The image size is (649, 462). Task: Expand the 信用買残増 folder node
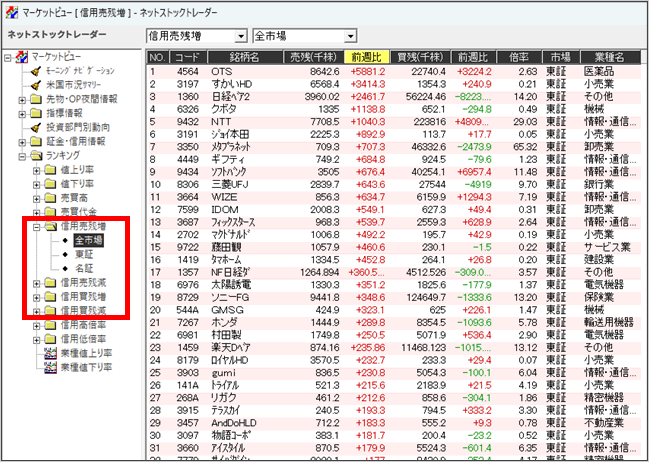pyautogui.click(x=36, y=298)
